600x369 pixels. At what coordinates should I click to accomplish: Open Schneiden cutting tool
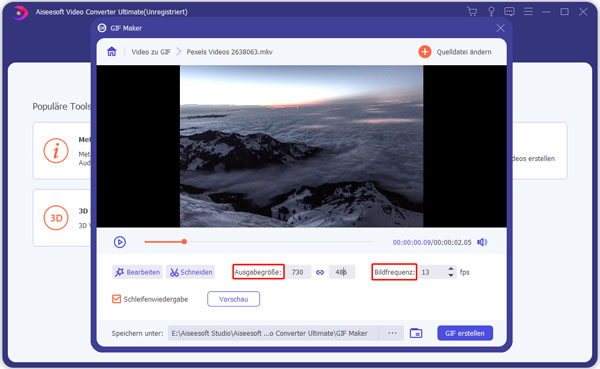(x=191, y=272)
